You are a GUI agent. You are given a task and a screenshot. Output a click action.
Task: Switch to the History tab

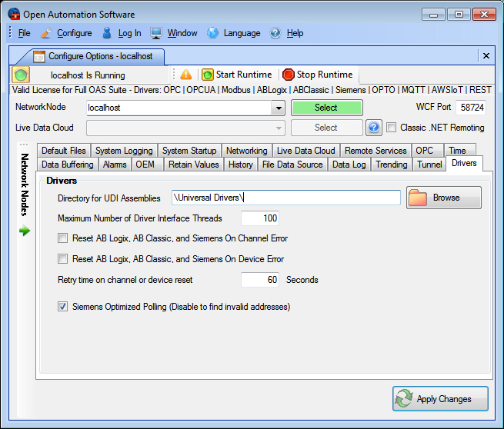click(241, 164)
